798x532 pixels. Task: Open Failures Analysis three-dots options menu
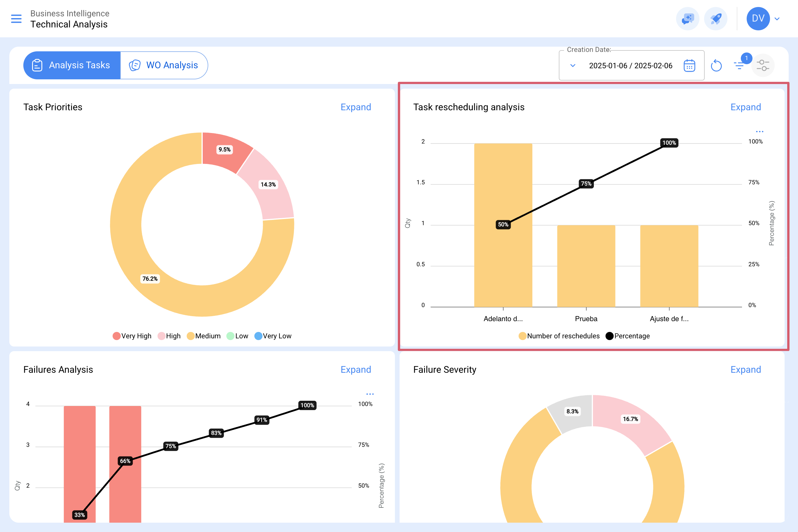(x=370, y=394)
